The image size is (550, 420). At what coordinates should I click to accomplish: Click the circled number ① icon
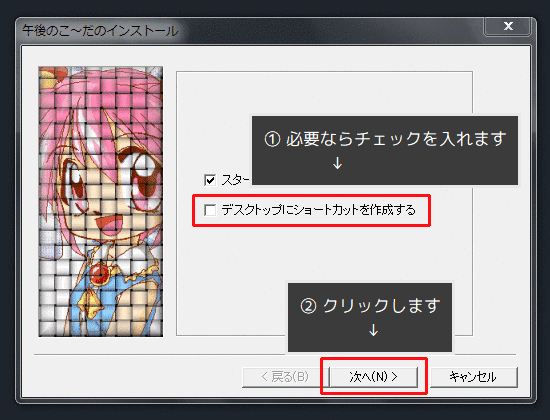coord(272,139)
